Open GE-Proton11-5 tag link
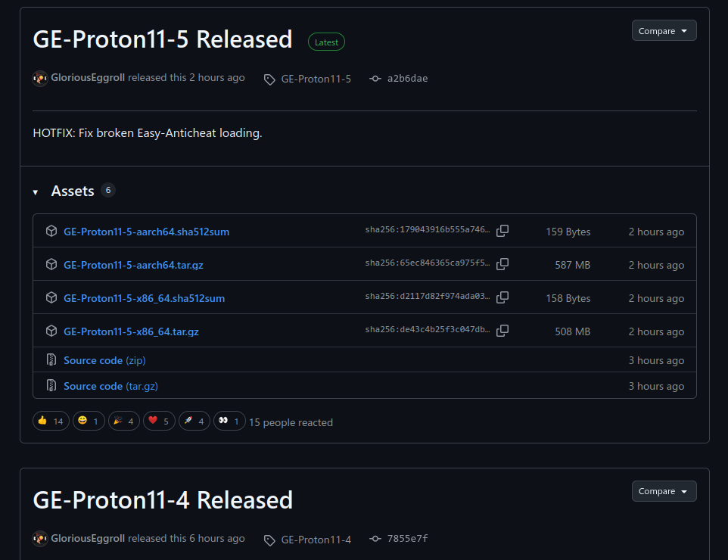Screen dimensions: 728x560 [316, 79]
